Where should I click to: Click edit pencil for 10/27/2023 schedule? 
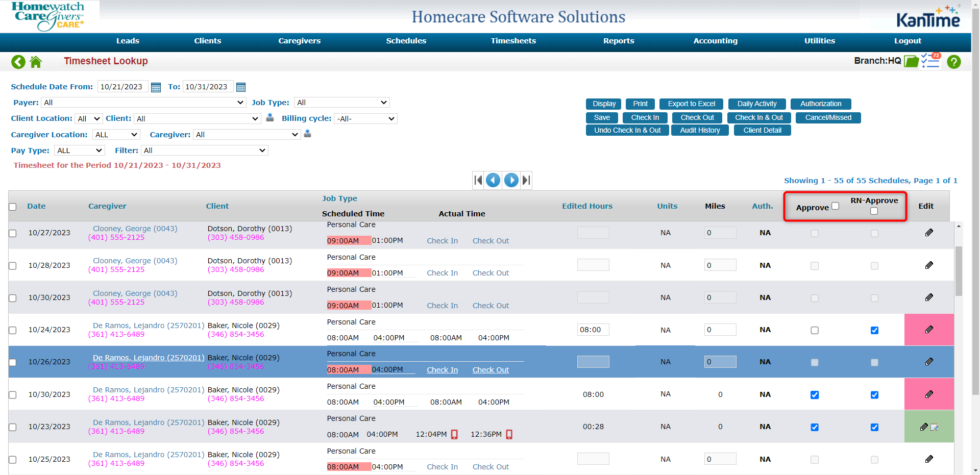click(x=928, y=233)
